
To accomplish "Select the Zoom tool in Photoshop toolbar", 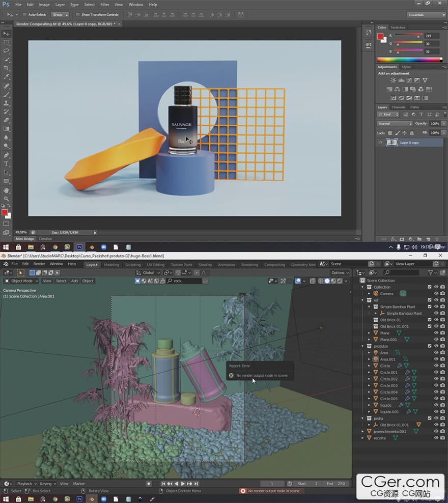I will (x=6, y=199).
